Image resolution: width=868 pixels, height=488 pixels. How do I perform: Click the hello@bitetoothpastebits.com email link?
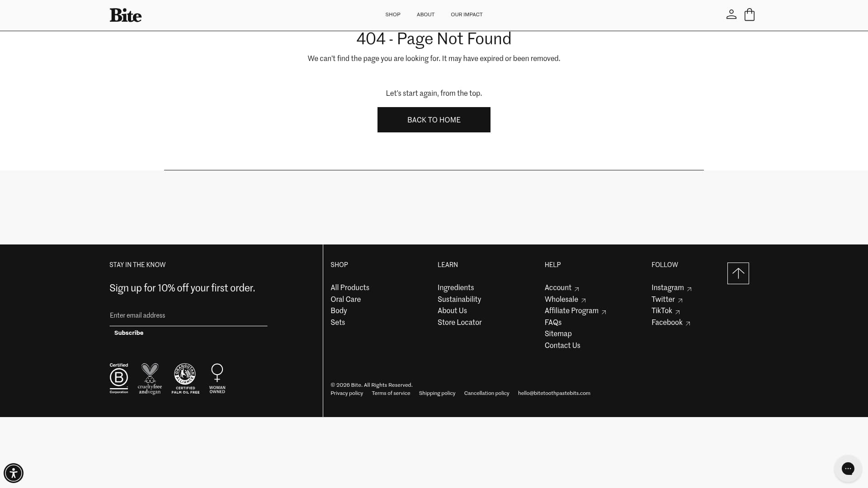[x=554, y=394]
